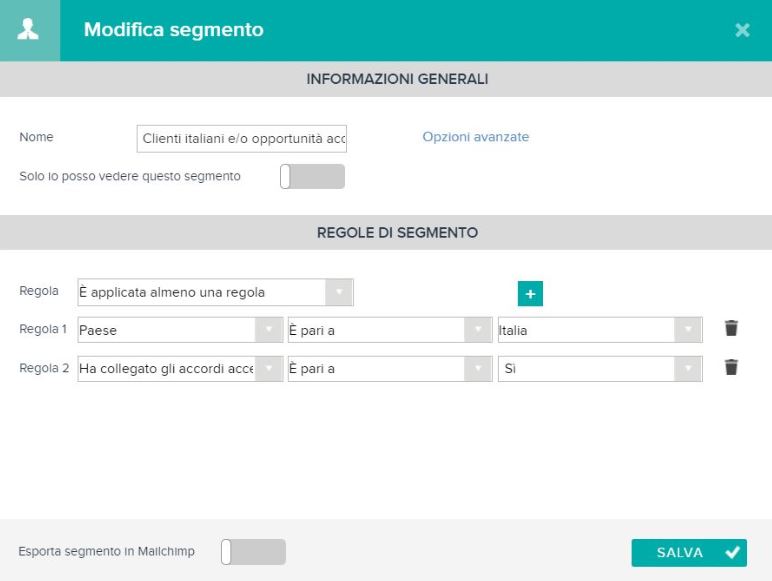Toggle 'Solo io posso vedere questo segmento'
The image size is (772, 581).
[312, 176]
